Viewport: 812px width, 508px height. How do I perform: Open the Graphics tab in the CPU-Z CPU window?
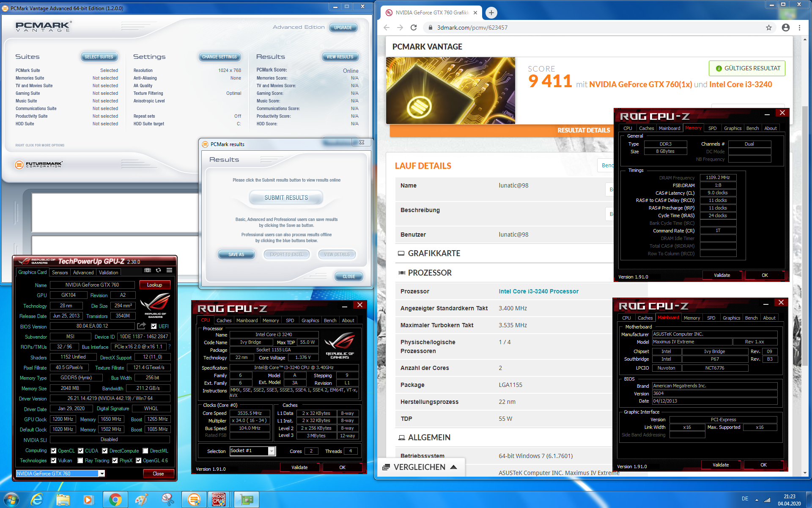click(x=310, y=320)
